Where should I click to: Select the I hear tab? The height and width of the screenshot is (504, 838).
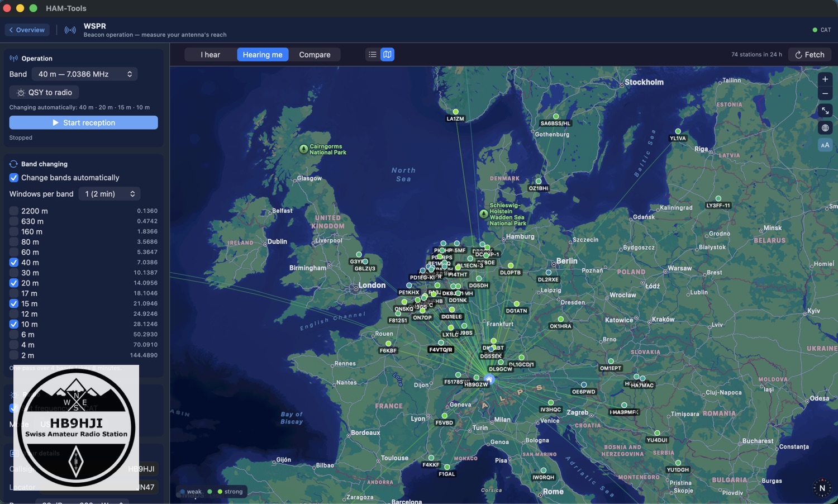point(211,55)
